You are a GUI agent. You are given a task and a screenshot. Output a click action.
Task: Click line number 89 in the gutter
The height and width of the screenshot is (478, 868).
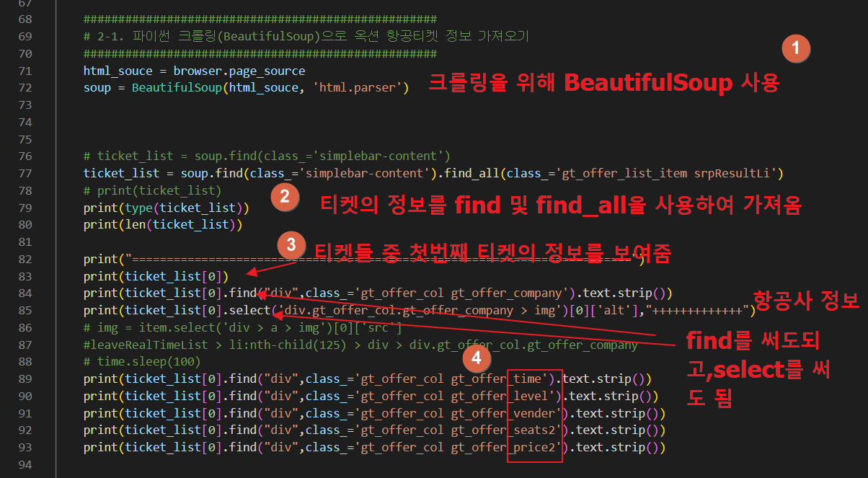(x=25, y=379)
